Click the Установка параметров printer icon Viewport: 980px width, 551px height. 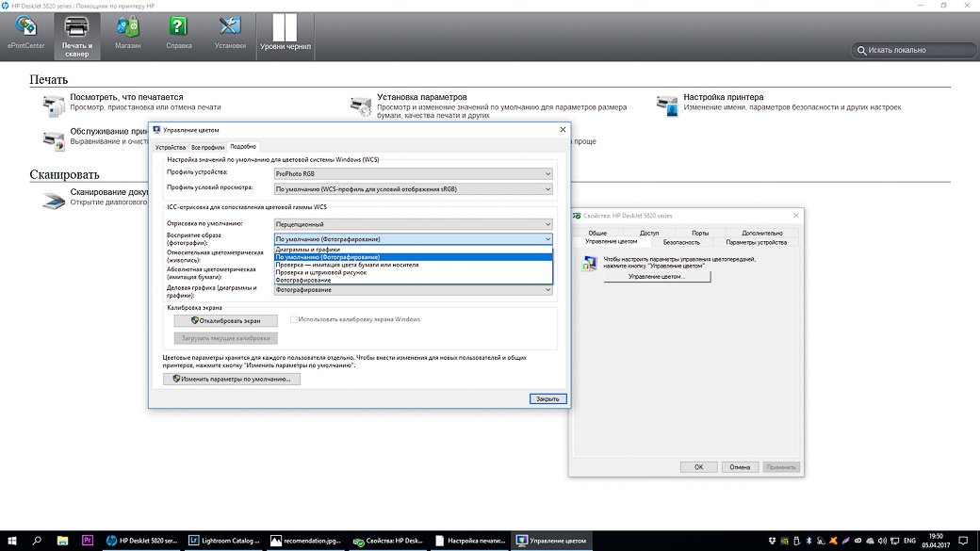tap(361, 105)
